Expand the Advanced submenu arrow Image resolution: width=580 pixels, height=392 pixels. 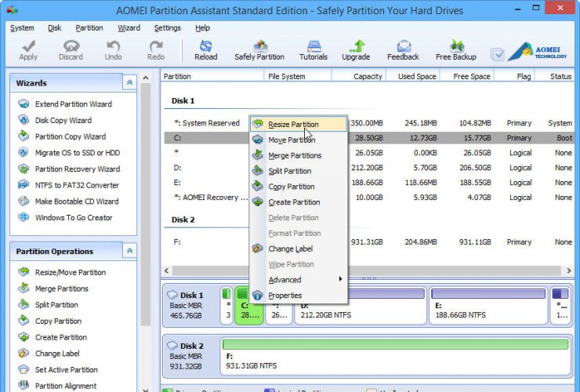[x=340, y=279]
